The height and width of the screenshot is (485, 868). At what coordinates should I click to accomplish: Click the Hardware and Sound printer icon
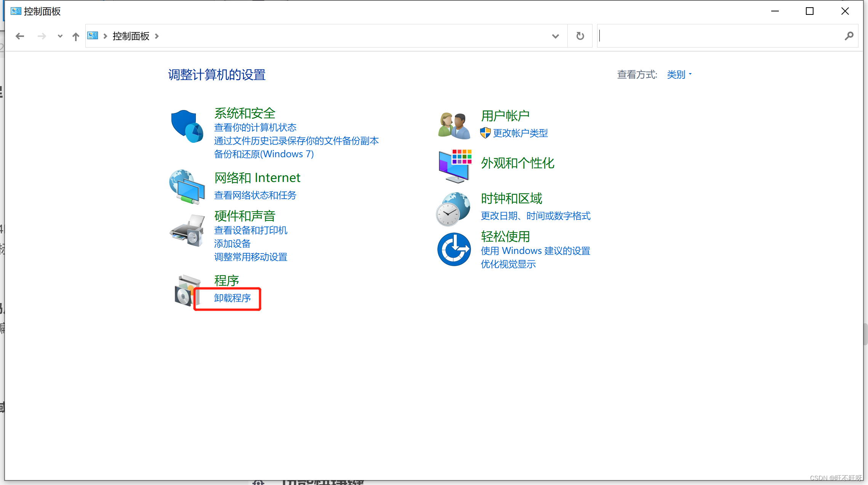[187, 231]
